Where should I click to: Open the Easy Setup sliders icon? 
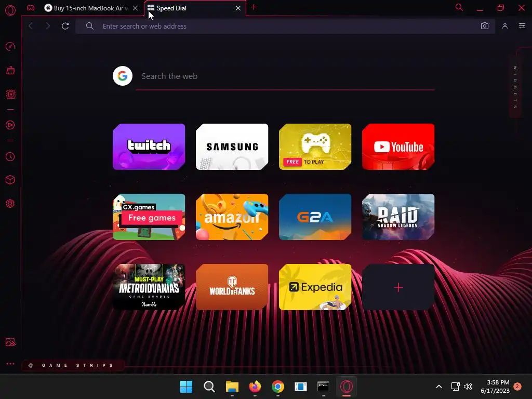point(522,26)
